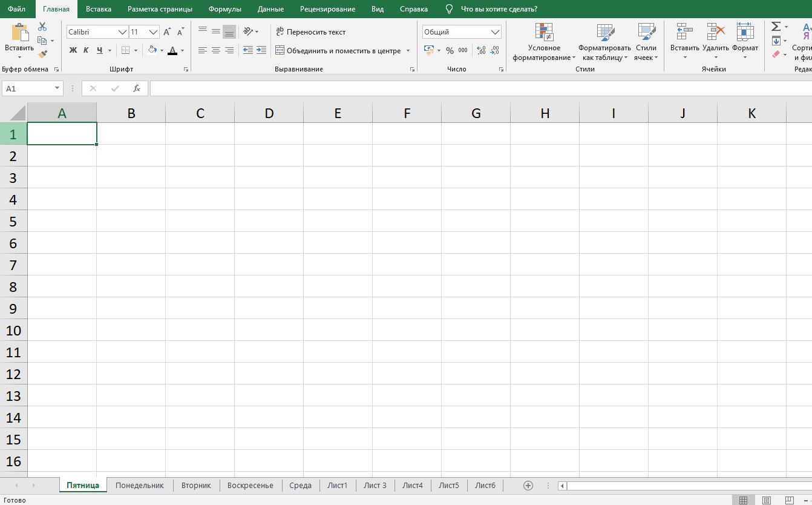The height and width of the screenshot is (505, 812).
Task: Toggle center horizontal alignment
Action: point(216,50)
